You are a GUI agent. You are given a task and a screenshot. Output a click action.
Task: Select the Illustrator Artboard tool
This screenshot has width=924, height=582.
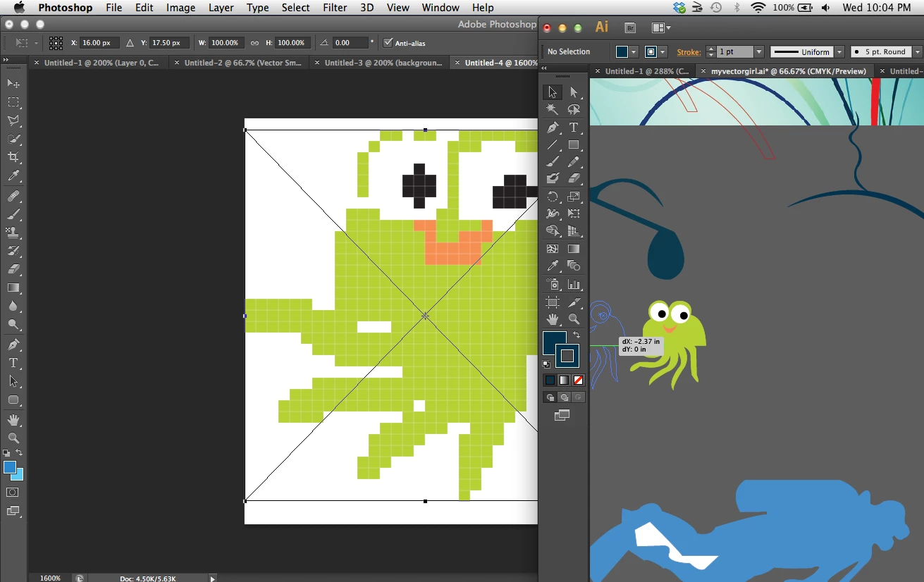(553, 302)
